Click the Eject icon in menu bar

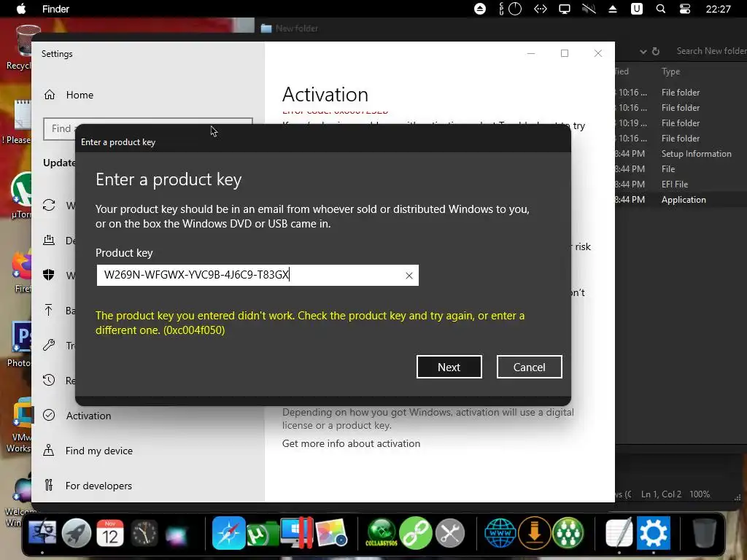[613, 9]
